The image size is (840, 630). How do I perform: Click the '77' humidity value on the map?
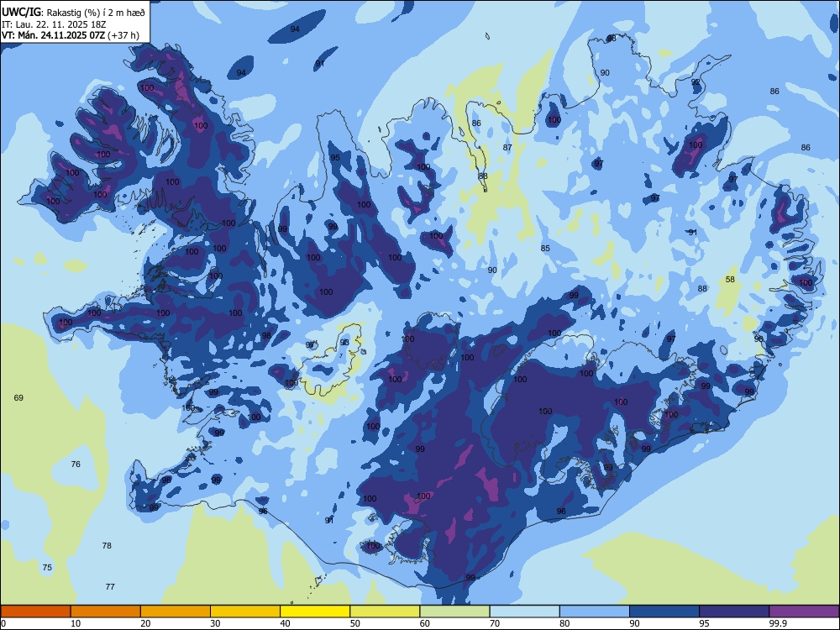click(110, 586)
